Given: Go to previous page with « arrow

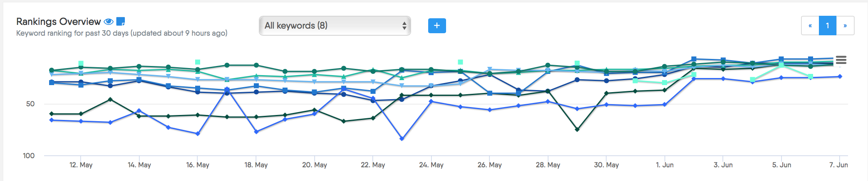Looking at the screenshot, I should point(810,26).
